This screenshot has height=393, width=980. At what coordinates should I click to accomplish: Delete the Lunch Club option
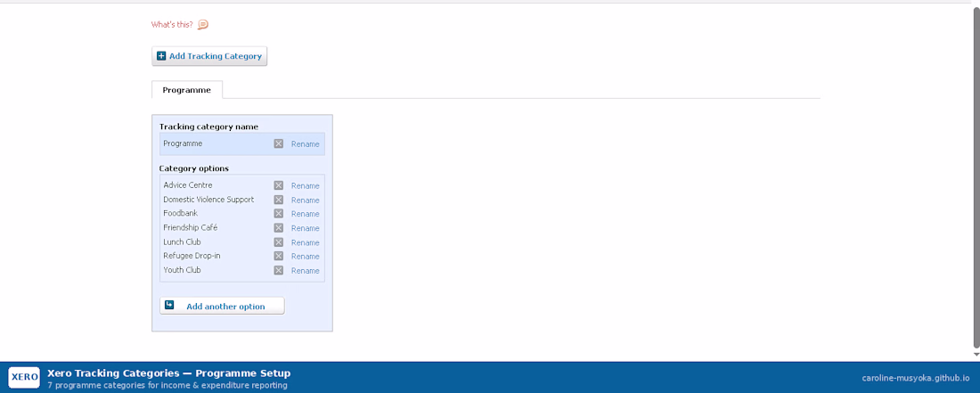click(279, 242)
